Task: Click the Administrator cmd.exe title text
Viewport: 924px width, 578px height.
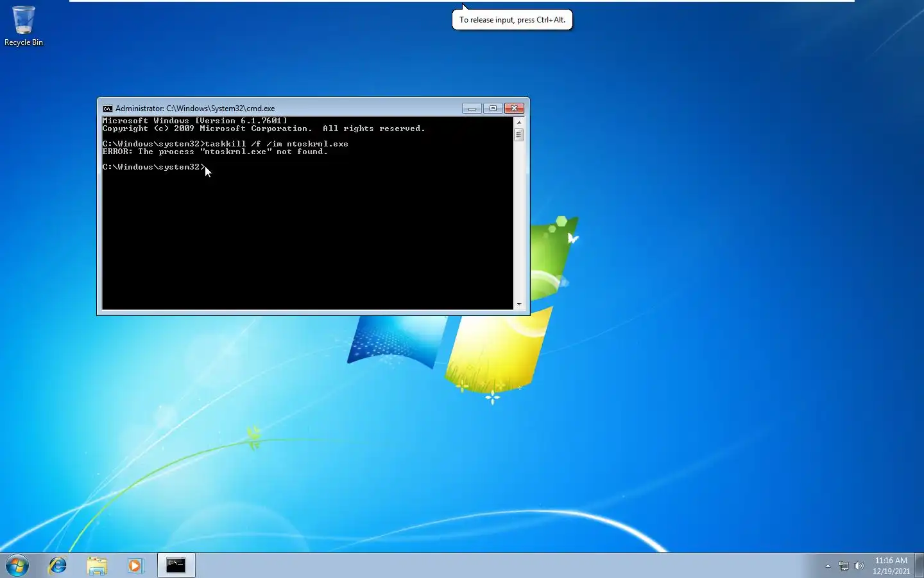Action: pos(195,109)
